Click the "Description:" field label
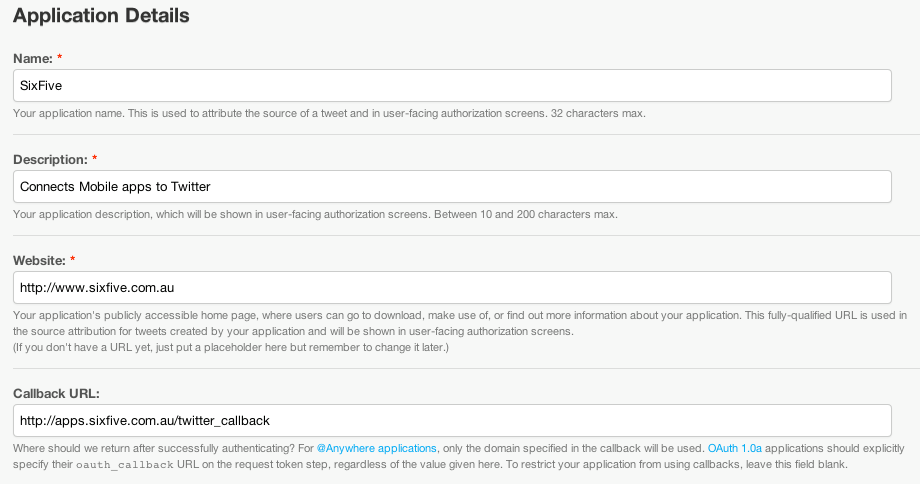This screenshot has height=484, width=920. [50, 160]
